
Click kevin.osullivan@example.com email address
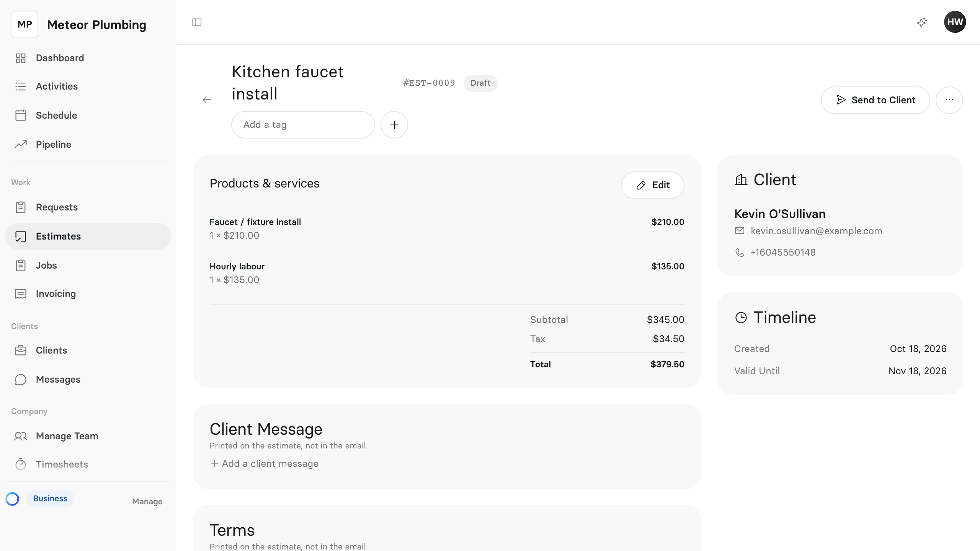click(816, 231)
